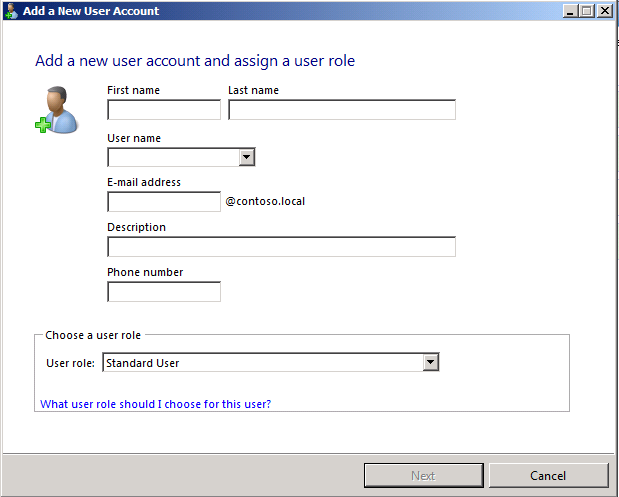The image size is (619, 497).
Task: Click the @contoso.local domain text
Action: pyautogui.click(x=265, y=201)
